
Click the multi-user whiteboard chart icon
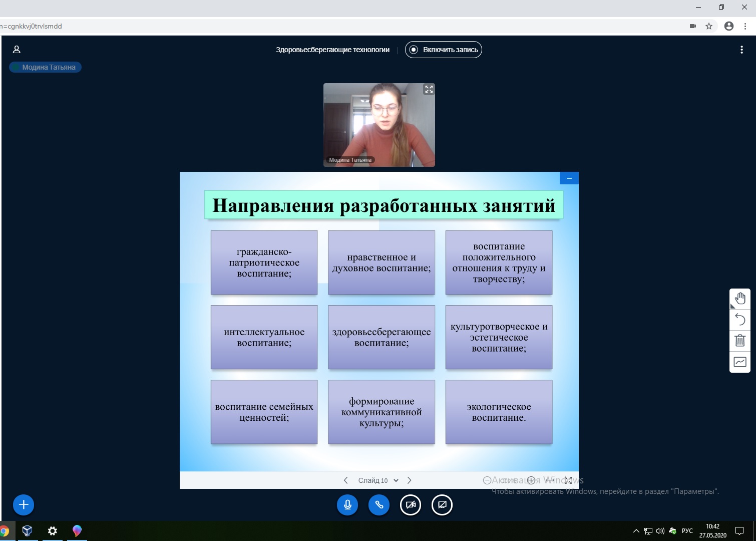click(740, 362)
